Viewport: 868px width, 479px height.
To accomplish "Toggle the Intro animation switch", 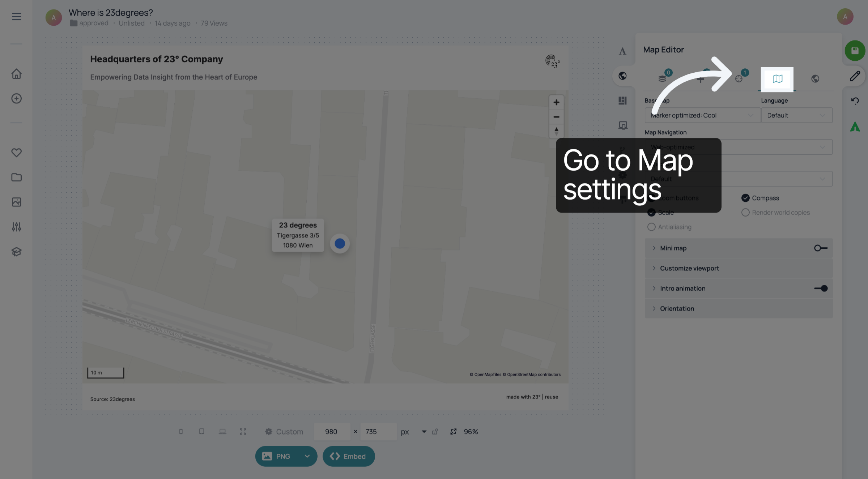I will click(x=821, y=288).
